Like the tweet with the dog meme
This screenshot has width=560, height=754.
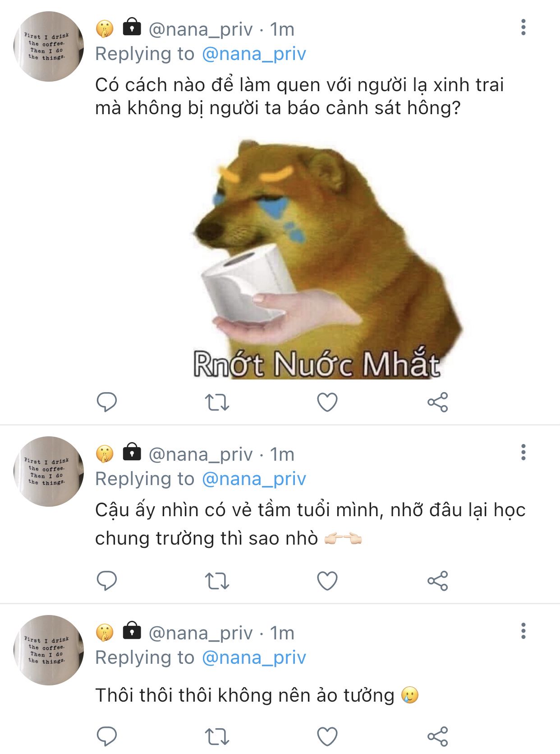pos(327,402)
